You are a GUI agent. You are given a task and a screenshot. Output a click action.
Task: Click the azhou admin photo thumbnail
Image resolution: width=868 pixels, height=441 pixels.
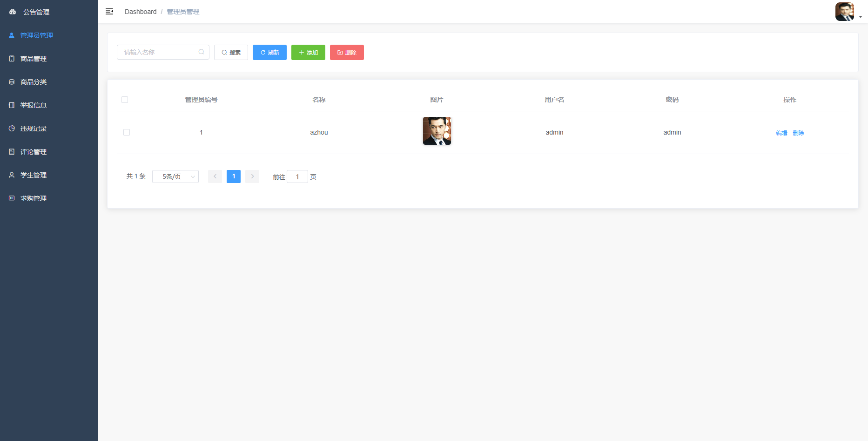tap(437, 131)
